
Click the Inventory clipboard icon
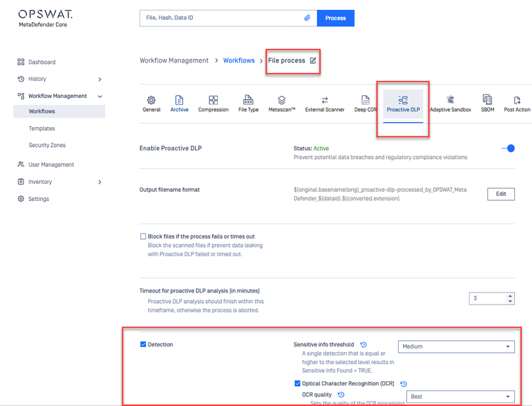tap(21, 182)
